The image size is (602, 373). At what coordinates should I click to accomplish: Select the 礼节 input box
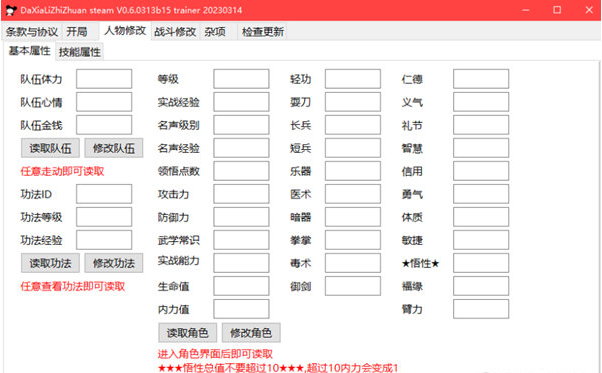pyautogui.click(x=481, y=125)
